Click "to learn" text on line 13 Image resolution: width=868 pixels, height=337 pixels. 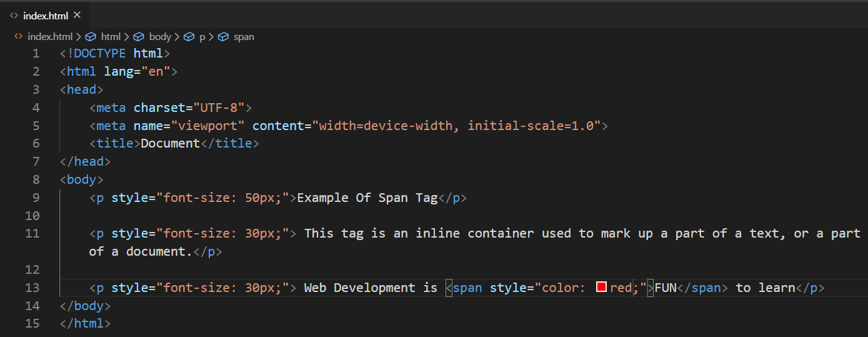[766, 288]
